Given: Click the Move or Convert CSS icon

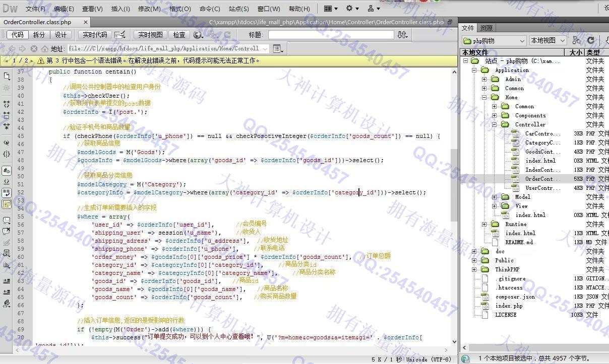Looking at the screenshot, I should pos(7,265).
